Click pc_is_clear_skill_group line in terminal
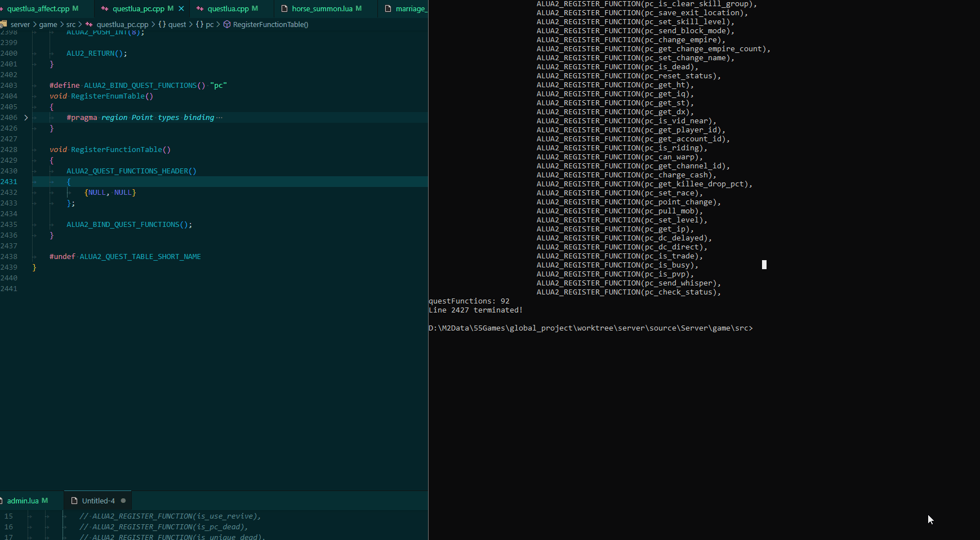Image resolution: width=980 pixels, height=540 pixels. (647, 4)
